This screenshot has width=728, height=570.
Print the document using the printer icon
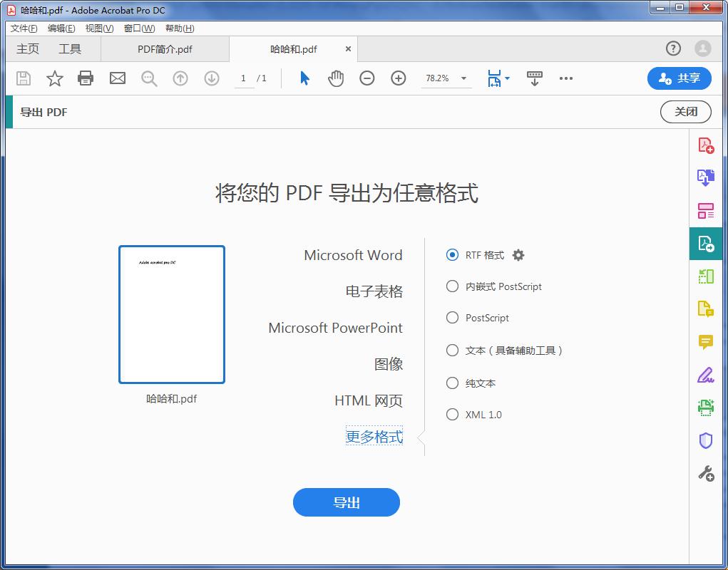pos(86,78)
